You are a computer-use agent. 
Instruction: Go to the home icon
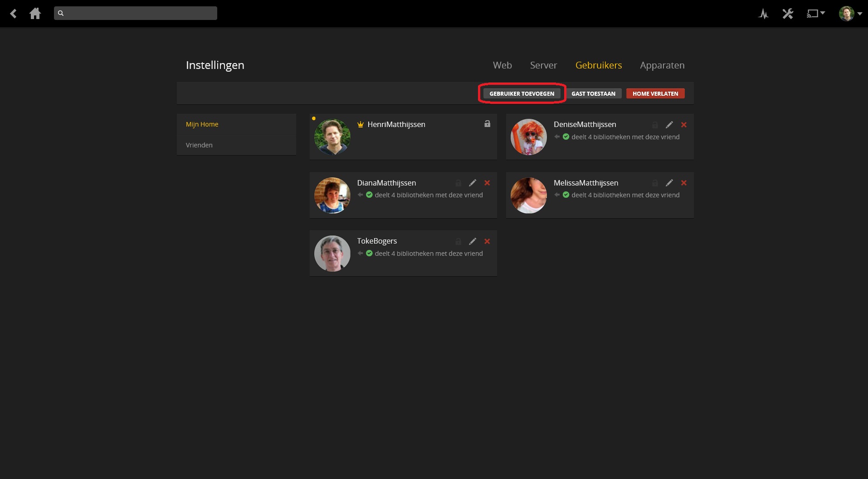(x=35, y=14)
